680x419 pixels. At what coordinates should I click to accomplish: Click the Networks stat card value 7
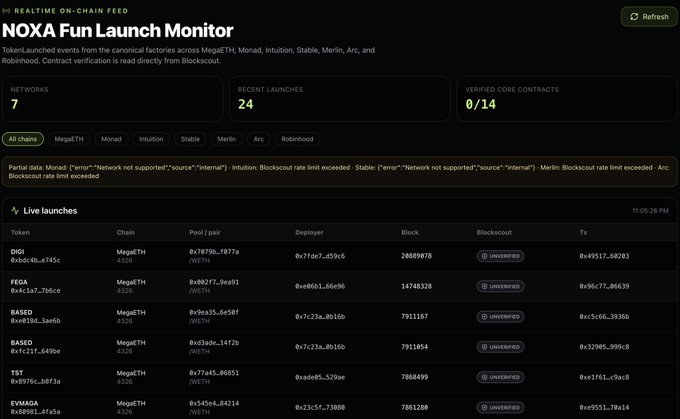coord(14,105)
